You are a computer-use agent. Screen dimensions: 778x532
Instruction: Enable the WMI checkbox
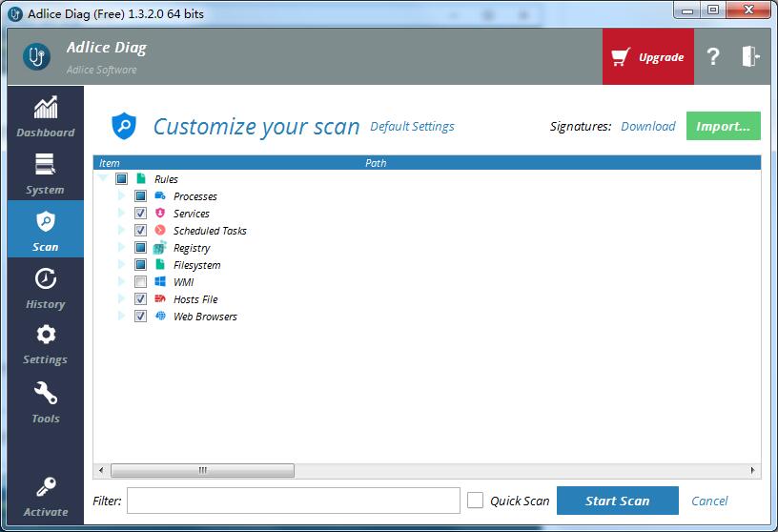[140, 282]
